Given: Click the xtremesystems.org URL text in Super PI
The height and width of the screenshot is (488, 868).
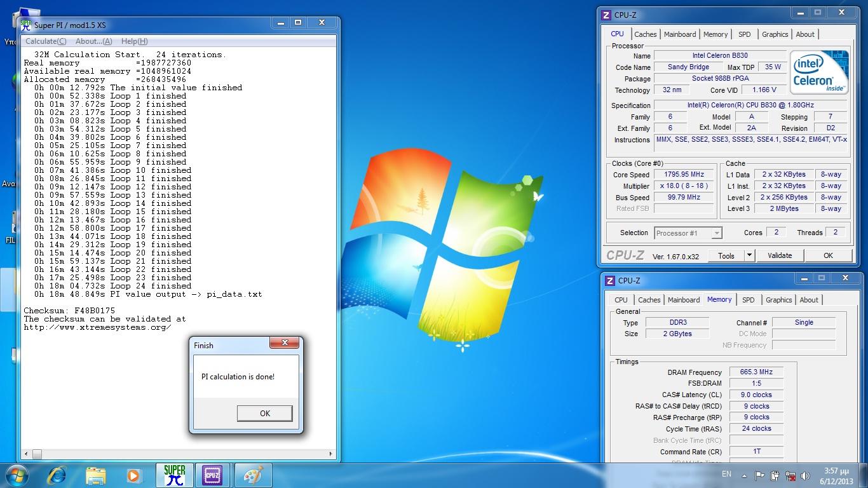Looking at the screenshot, I should point(97,327).
